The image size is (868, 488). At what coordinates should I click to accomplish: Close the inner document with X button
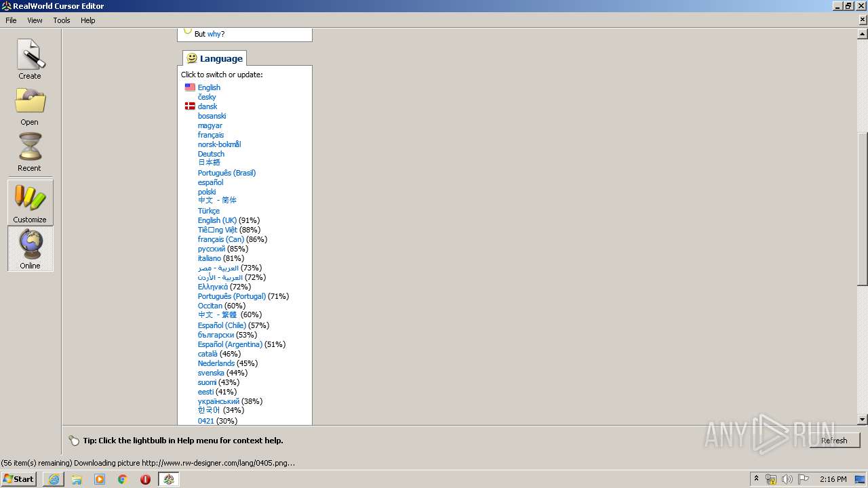[x=863, y=20]
